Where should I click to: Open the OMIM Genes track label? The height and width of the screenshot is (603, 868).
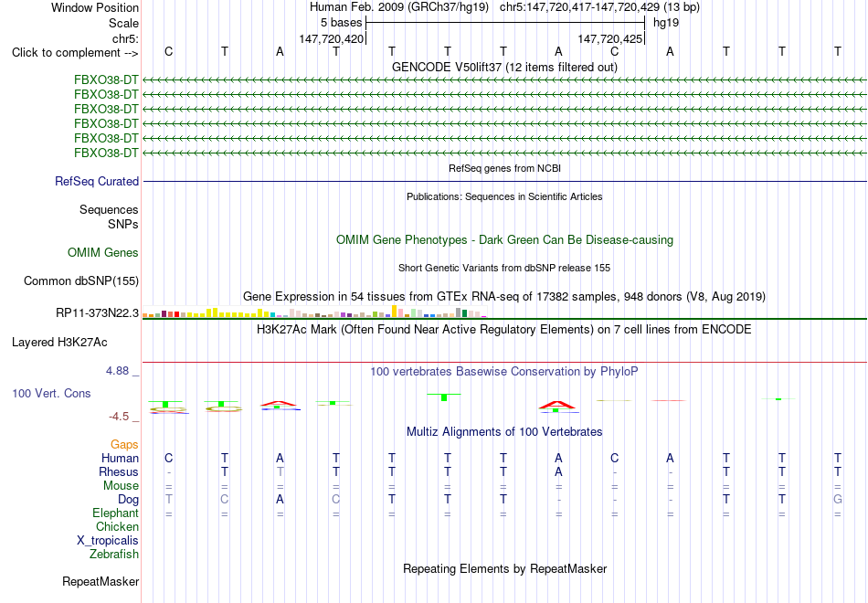[103, 252]
